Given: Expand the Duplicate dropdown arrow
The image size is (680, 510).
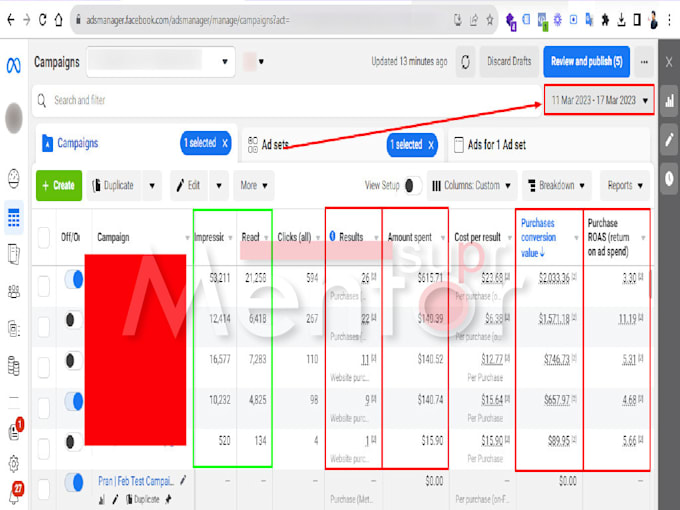Looking at the screenshot, I should [x=152, y=186].
